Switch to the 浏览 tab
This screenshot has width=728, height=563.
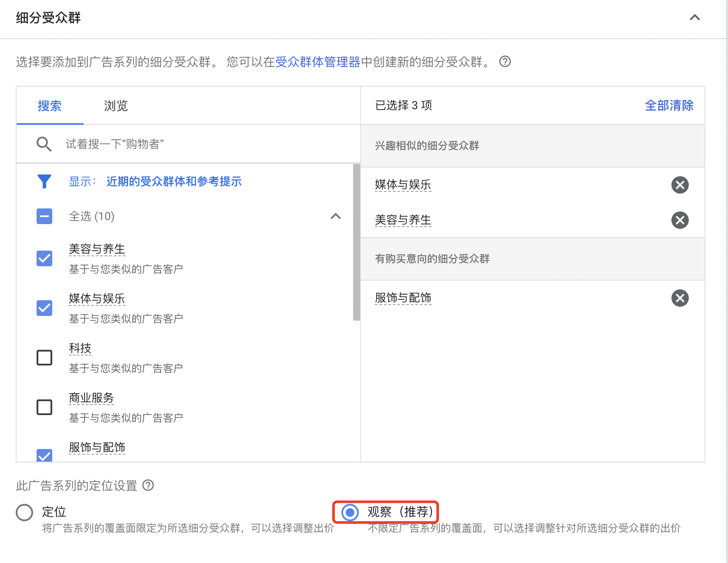click(x=115, y=106)
